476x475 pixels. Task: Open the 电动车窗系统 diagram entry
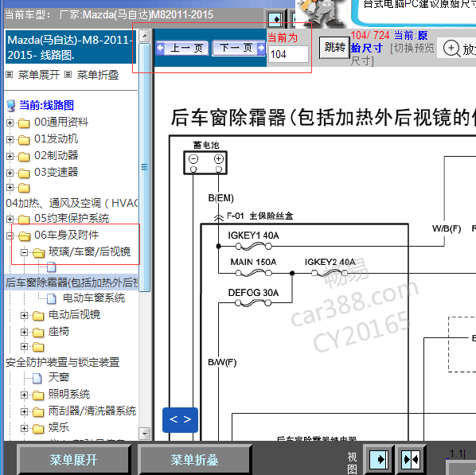[x=94, y=298]
